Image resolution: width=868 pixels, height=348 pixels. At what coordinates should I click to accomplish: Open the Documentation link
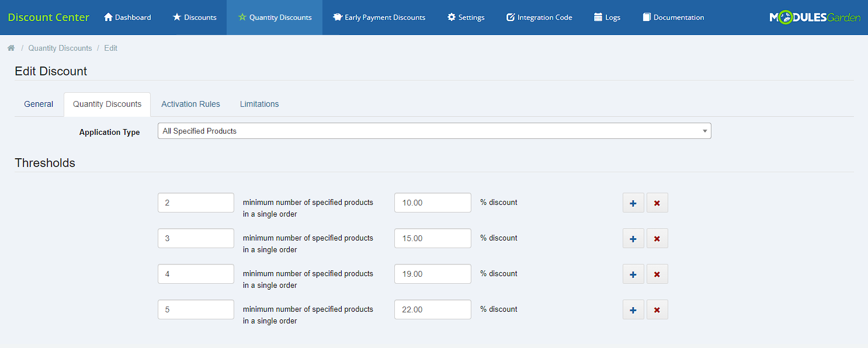point(673,18)
